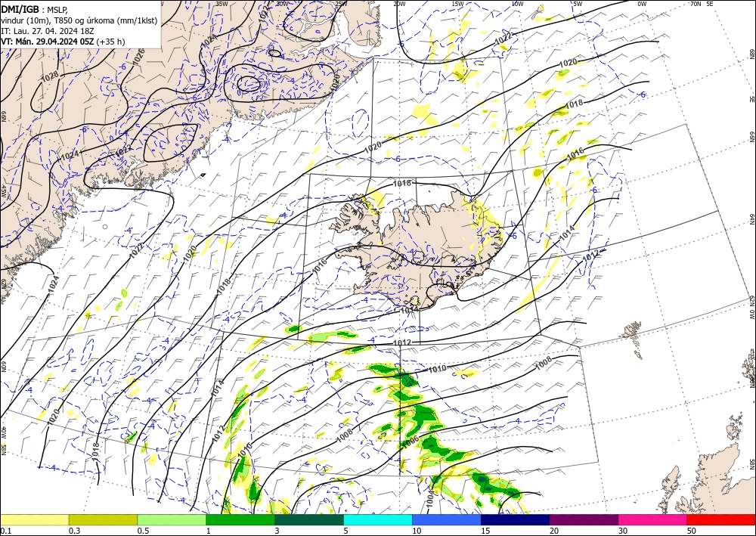Click the 'VT: Mán. 29.04.2024 05Z (+35 h)' line
Viewport: 756px width, 536px height.
click(63, 42)
